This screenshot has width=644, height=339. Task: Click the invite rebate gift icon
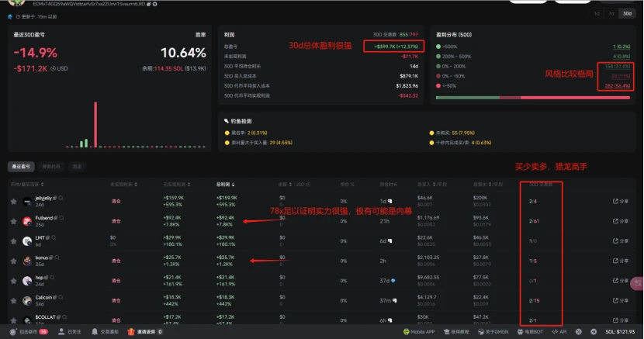131,331
